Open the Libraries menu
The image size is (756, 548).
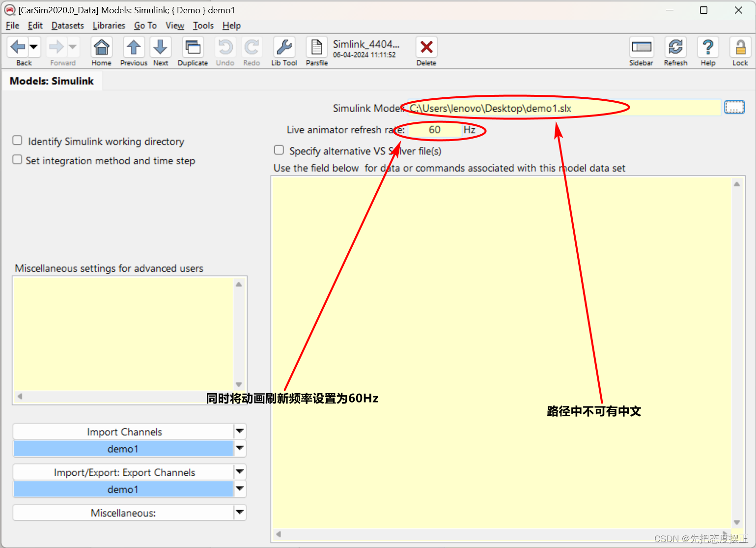click(109, 26)
